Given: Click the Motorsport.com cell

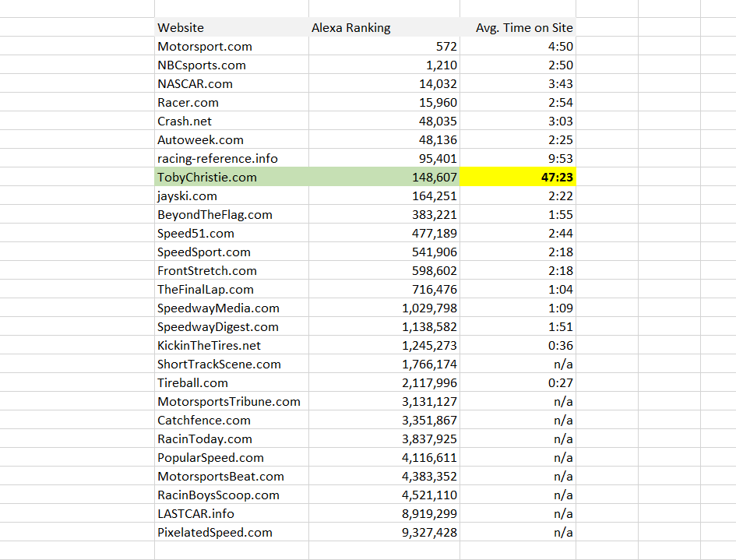Looking at the screenshot, I should (231, 47).
